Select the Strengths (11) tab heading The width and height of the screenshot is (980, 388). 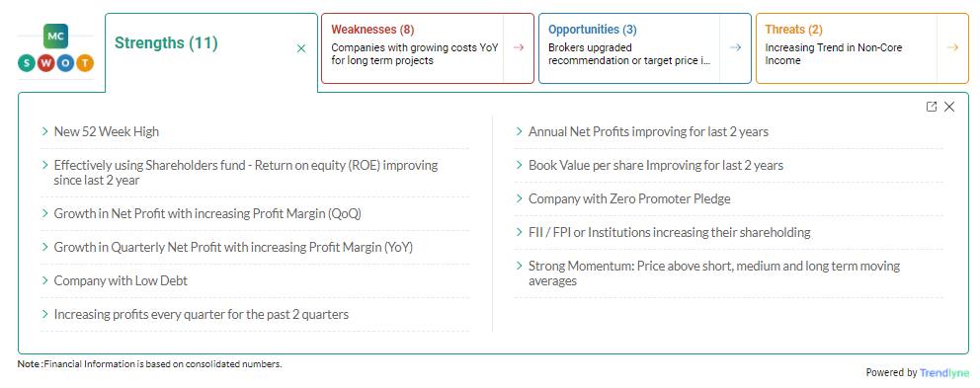coord(166,43)
